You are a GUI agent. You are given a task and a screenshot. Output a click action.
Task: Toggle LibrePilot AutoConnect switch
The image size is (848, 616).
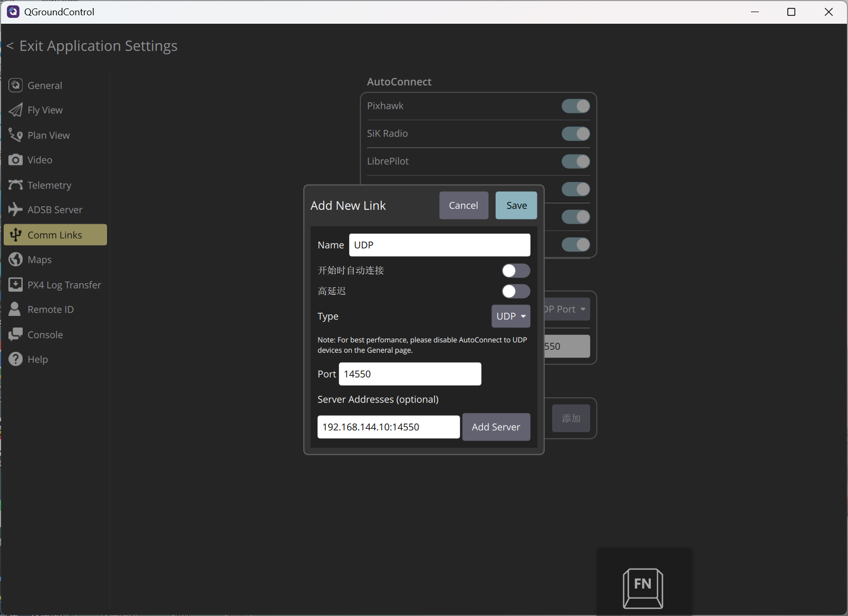tap(575, 161)
